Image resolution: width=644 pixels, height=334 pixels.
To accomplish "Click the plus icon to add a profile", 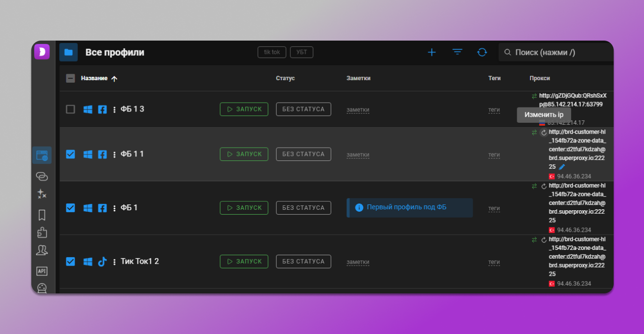I will pyautogui.click(x=432, y=52).
